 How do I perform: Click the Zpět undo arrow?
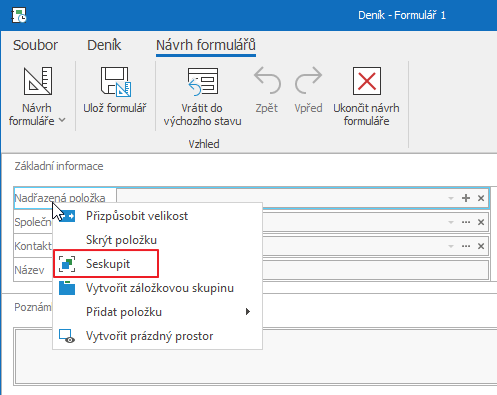[x=267, y=80]
